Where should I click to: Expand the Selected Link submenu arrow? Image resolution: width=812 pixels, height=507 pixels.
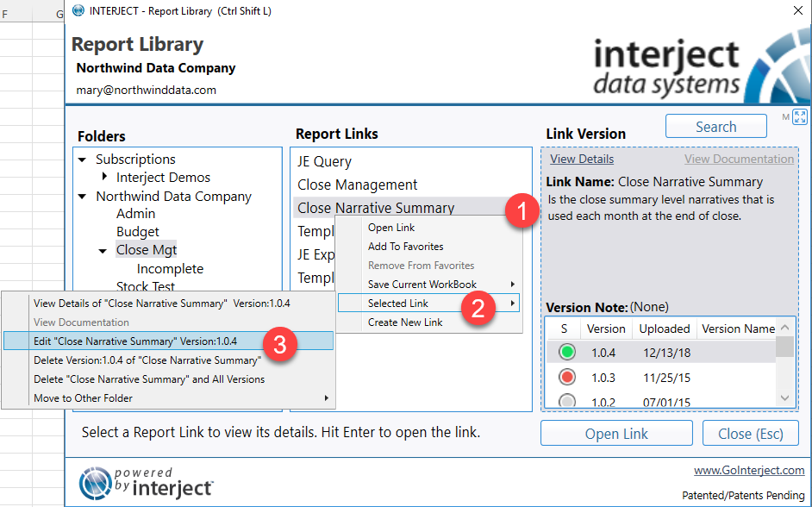pos(512,303)
